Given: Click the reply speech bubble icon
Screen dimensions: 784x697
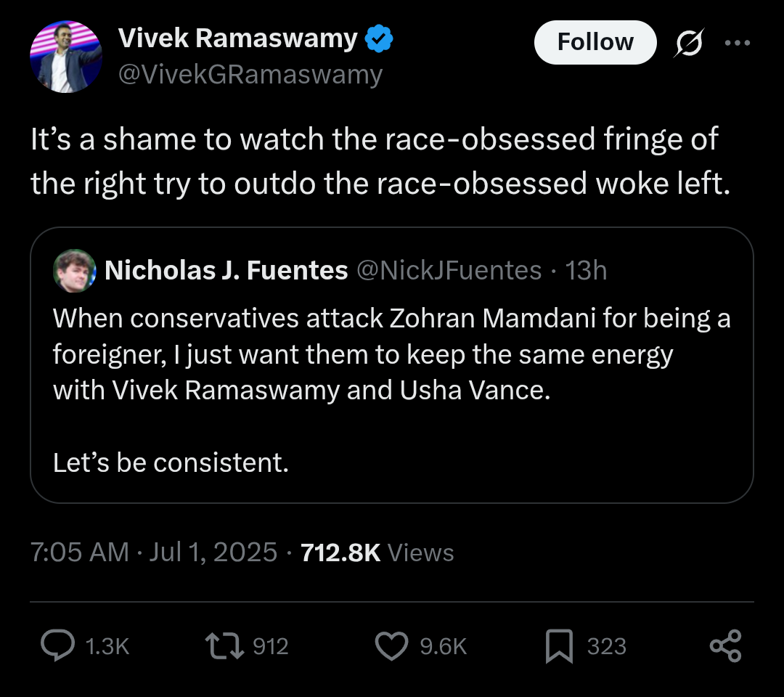Looking at the screenshot, I should pos(57,645).
